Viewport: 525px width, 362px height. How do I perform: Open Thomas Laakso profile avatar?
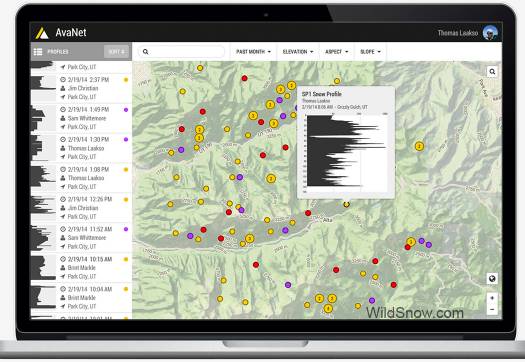pos(490,32)
